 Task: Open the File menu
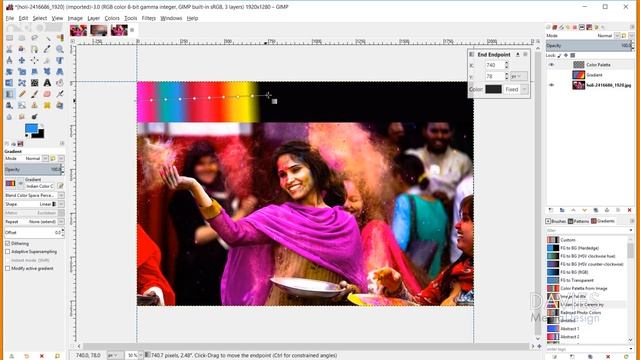point(10,18)
